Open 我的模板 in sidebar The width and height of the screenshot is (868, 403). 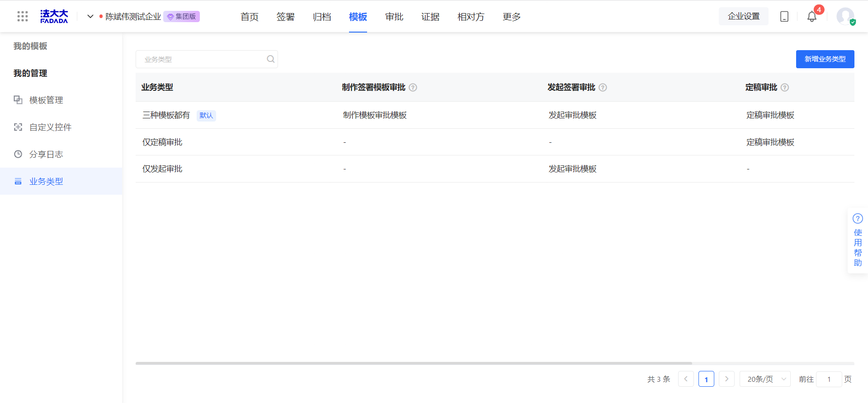click(x=30, y=46)
